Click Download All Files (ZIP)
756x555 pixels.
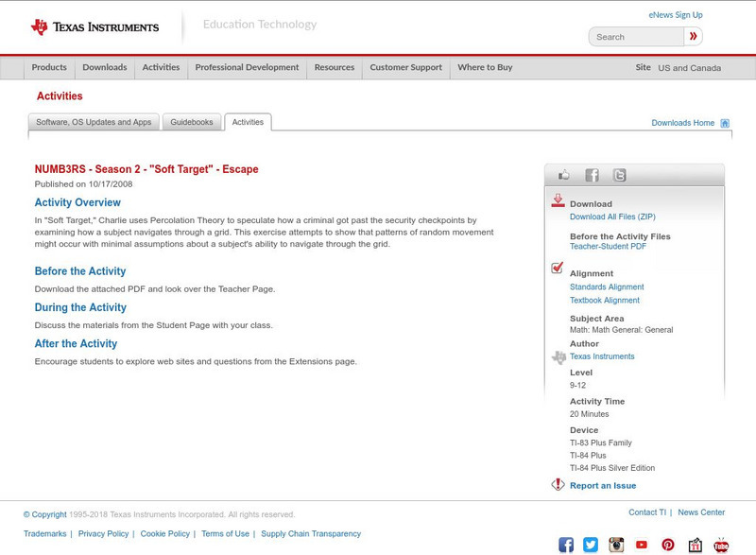pyautogui.click(x=612, y=217)
